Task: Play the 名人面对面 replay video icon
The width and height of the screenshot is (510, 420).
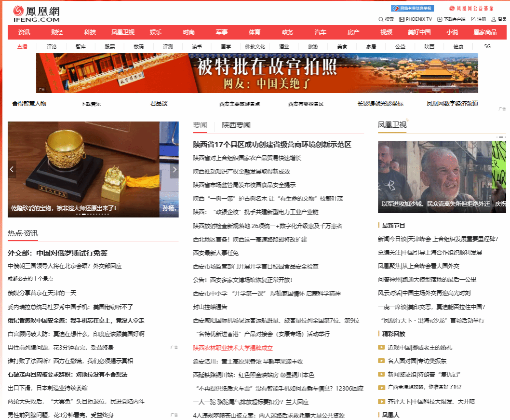Action: (381, 361)
